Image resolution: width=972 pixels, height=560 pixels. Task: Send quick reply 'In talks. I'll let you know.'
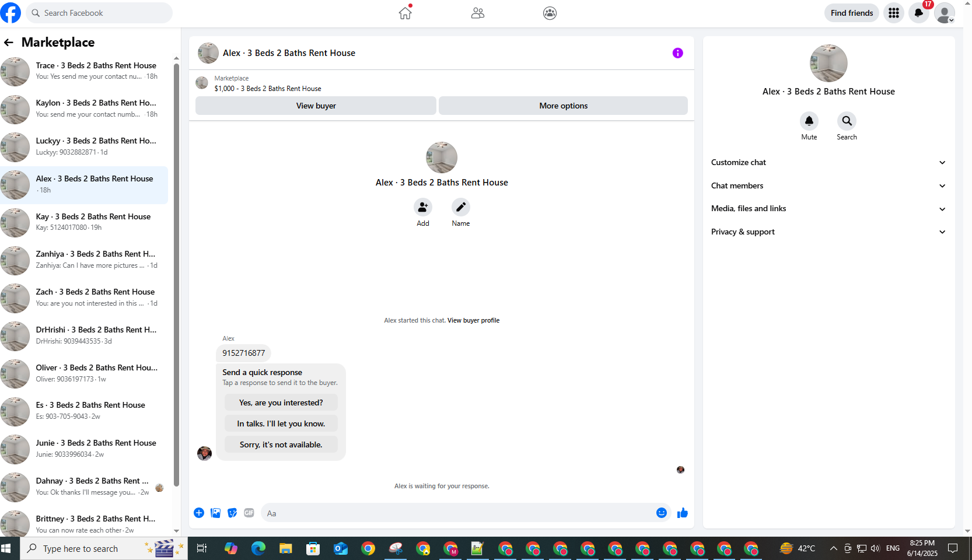point(281,423)
